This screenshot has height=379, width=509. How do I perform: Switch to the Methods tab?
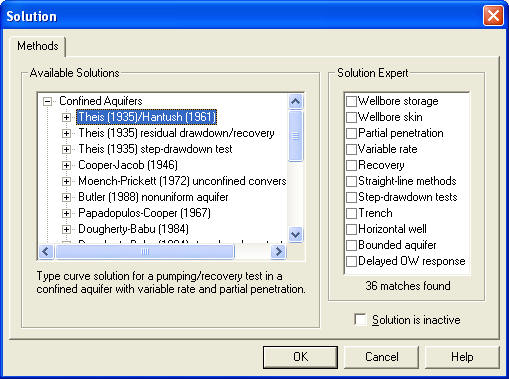[38, 46]
